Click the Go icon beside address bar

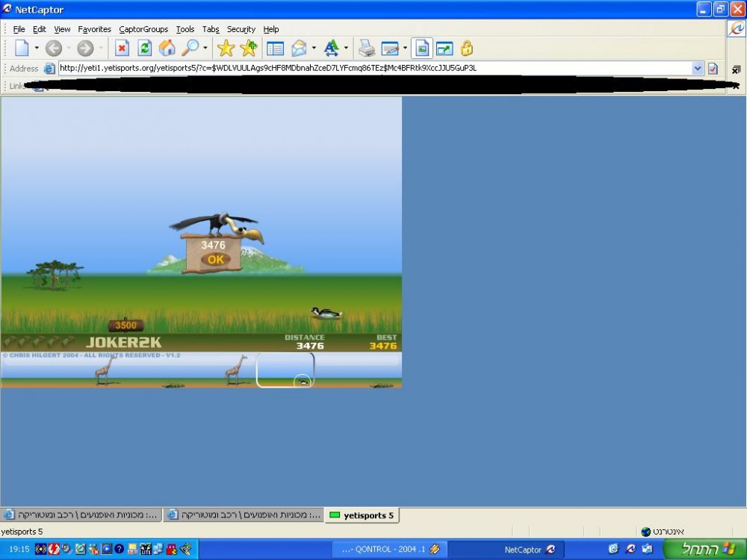(713, 69)
